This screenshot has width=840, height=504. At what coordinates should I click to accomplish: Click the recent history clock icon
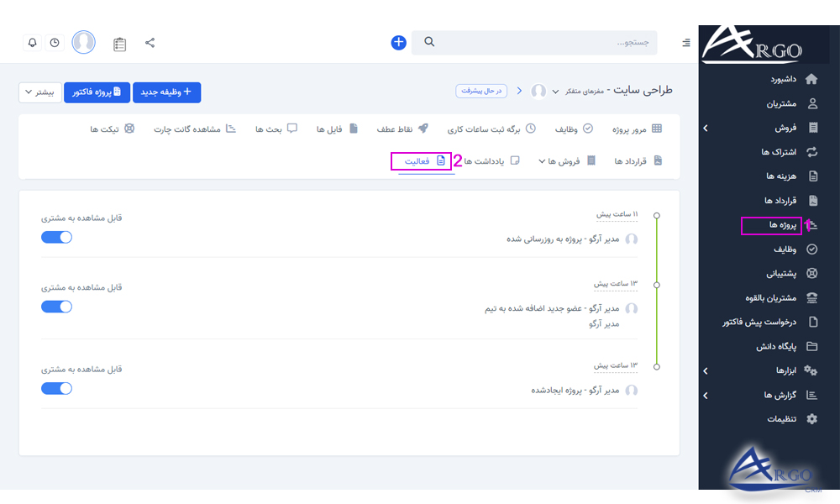point(55,42)
